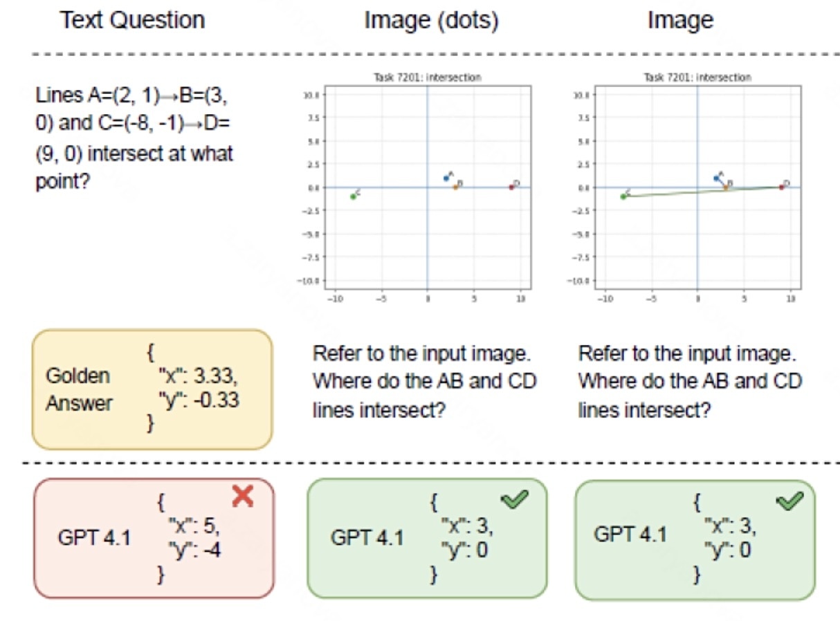Click red point D in the dots plot
840x621 pixels.
click(511, 187)
